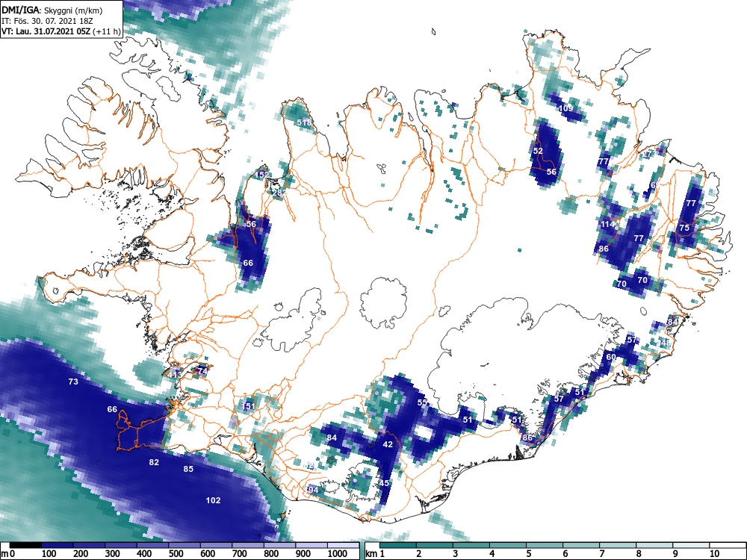Click the '55' visibility value west of the glacier
The height and width of the screenshot is (560, 747).
tap(422, 402)
